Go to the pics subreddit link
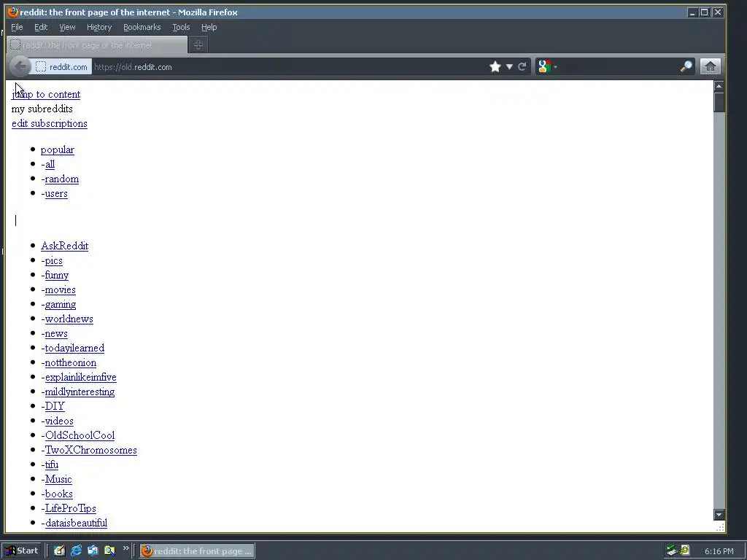This screenshot has height=560, width=747. [x=53, y=260]
